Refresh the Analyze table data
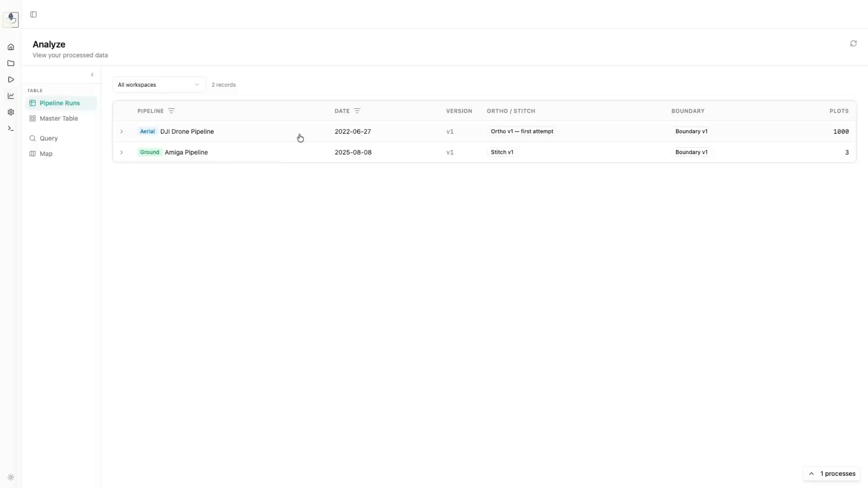868x488 pixels. pyautogui.click(x=853, y=43)
